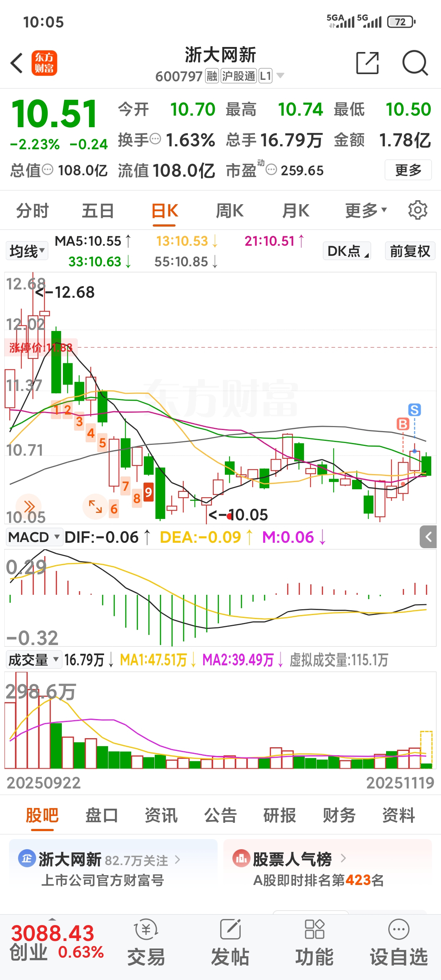
Task: Tap the fullscreen expand chart icon
Action: point(95,506)
